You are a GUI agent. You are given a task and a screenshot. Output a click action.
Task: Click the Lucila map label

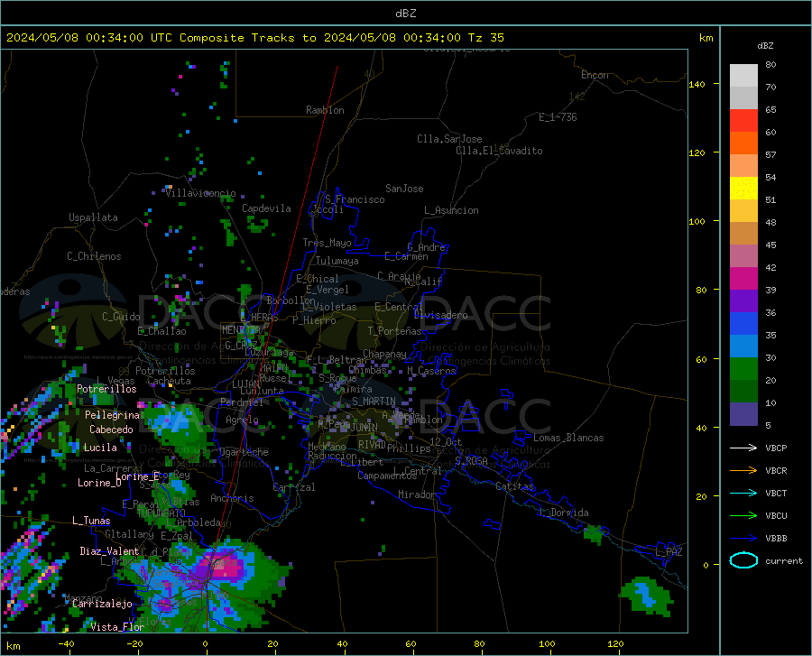(x=100, y=448)
